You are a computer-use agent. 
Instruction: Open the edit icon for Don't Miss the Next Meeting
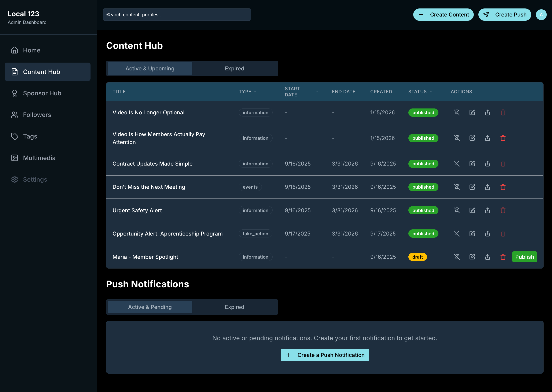[472, 187]
